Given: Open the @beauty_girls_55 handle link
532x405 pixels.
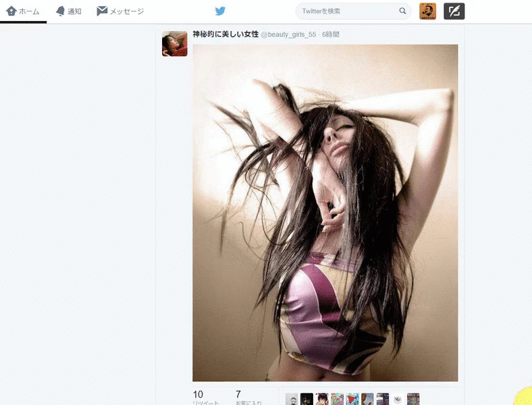Looking at the screenshot, I should coord(288,34).
